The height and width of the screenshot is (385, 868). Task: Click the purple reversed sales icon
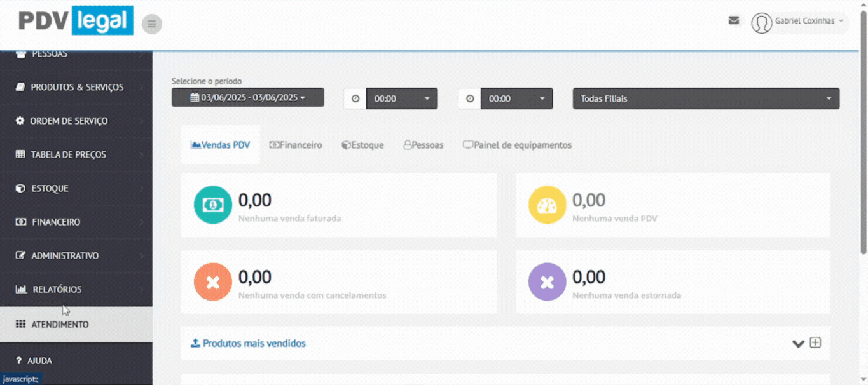[x=547, y=281]
